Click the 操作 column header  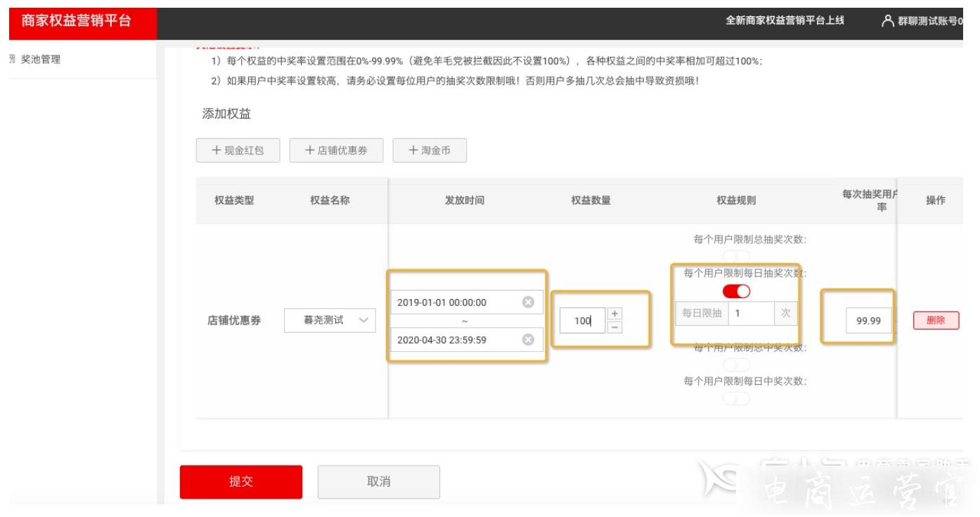pos(936,200)
